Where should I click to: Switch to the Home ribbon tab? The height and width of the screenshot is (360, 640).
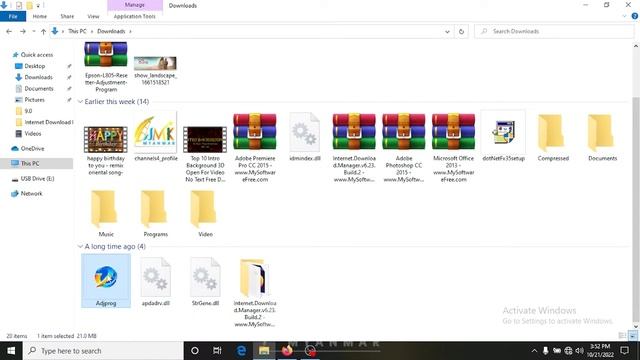tap(40, 16)
